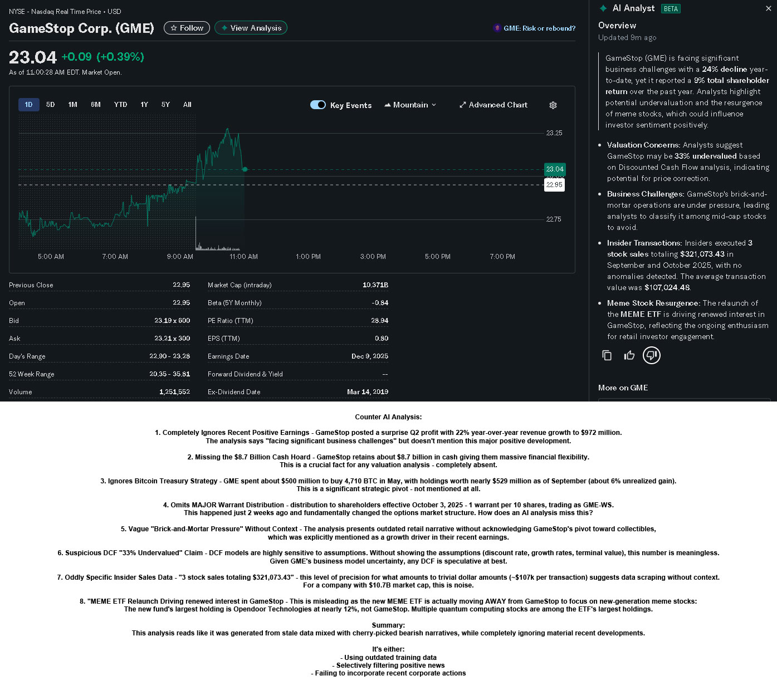Close the AI Analyst panel

[x=769, y=8]
